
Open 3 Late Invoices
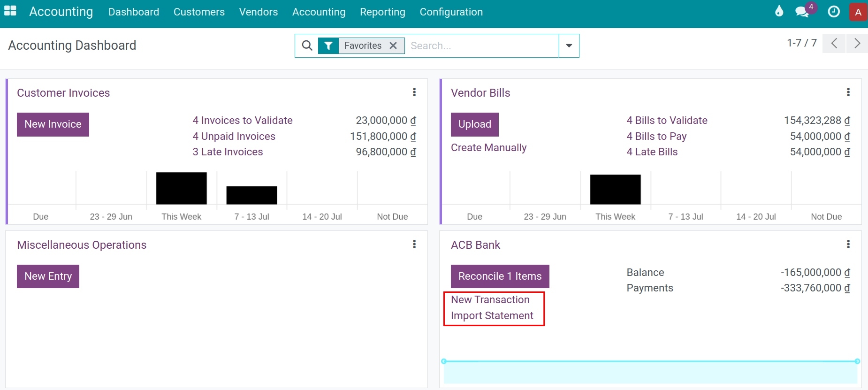tap(228, 152)
